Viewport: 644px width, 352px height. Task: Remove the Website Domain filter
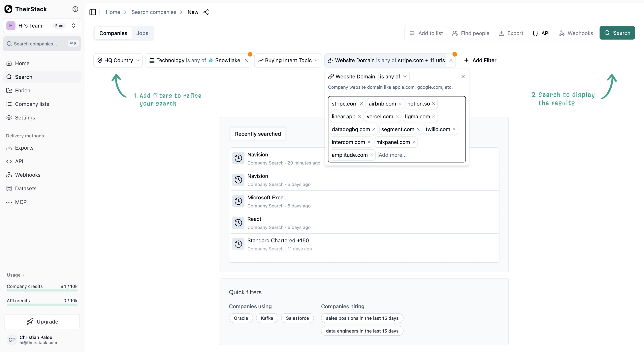451,60
